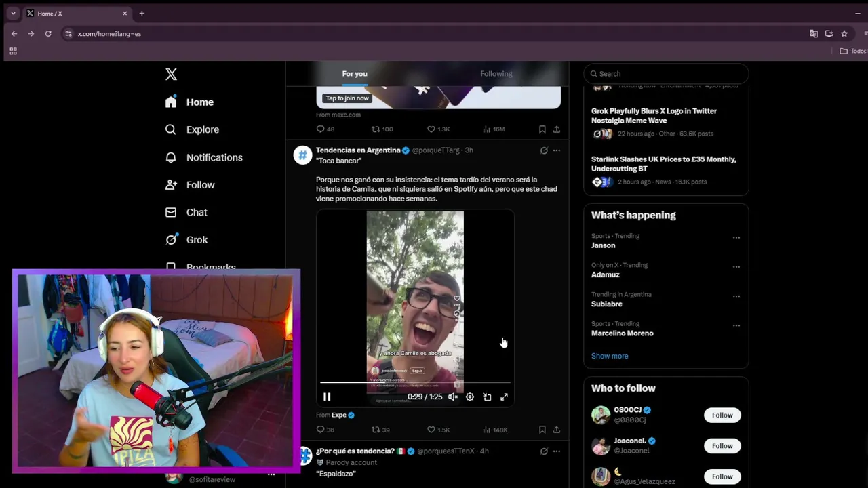This screenshot has width=868, height=488.
Task: Open more options for Subiabre trend
Action: (x=736, y=296)
